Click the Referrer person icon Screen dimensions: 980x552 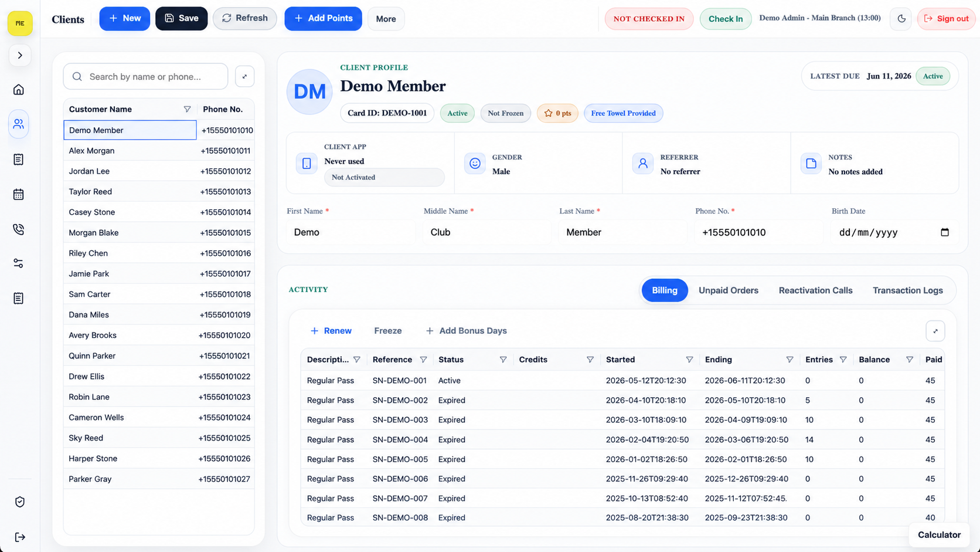(x=643, y=163)
